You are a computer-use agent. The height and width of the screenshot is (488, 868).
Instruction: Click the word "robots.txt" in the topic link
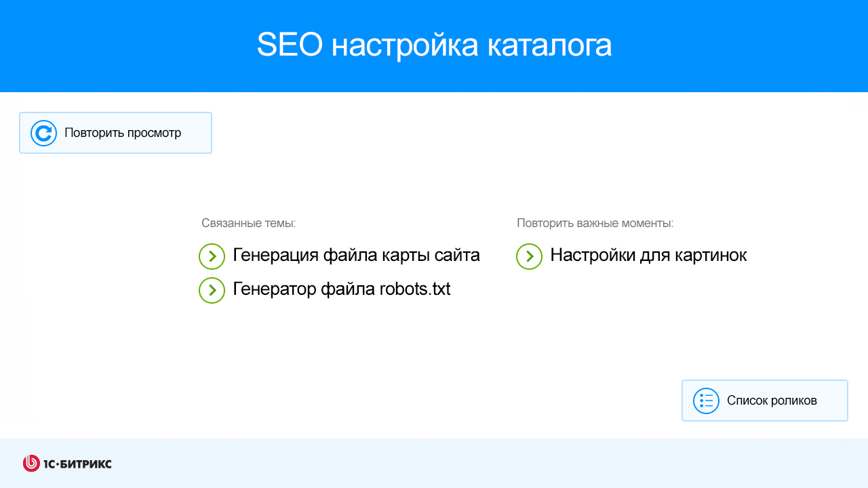(x=414, y=289)
